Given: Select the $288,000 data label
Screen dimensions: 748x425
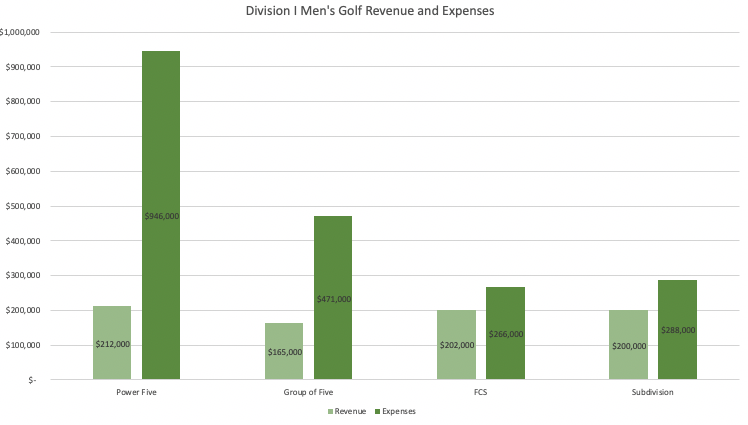Looking at the screenshot, I should [x=677, y=330].
